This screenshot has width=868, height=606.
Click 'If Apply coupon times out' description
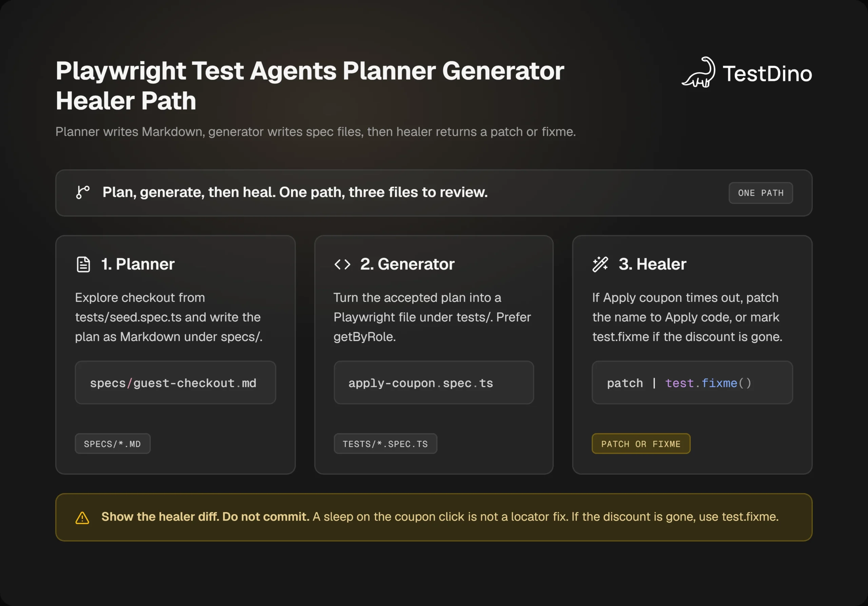point(687,317)
